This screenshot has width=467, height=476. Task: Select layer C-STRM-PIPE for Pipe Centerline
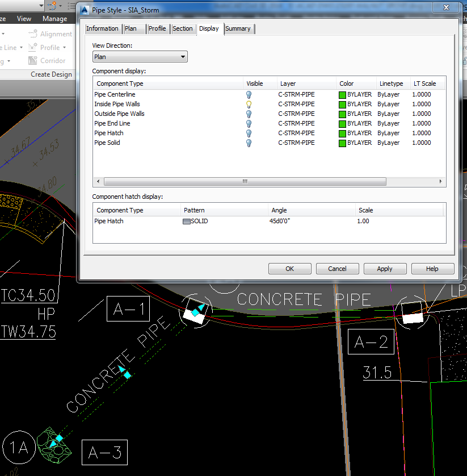pos(296,94)
